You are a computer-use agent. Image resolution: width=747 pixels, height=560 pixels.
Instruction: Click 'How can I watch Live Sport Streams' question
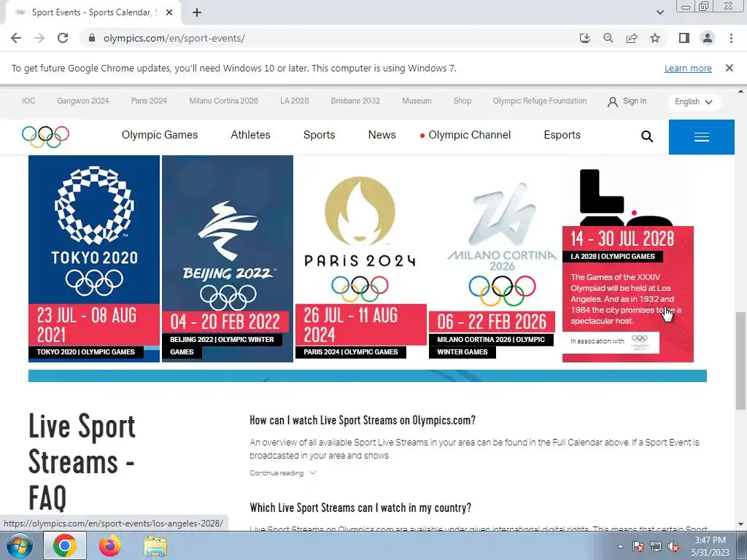[x=363, y=420]
